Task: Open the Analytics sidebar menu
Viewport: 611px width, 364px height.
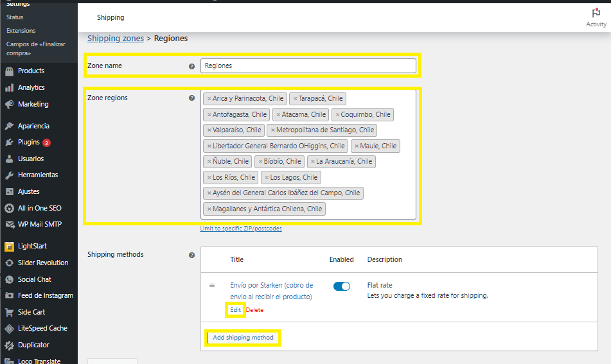Action: tap(31, 87)
